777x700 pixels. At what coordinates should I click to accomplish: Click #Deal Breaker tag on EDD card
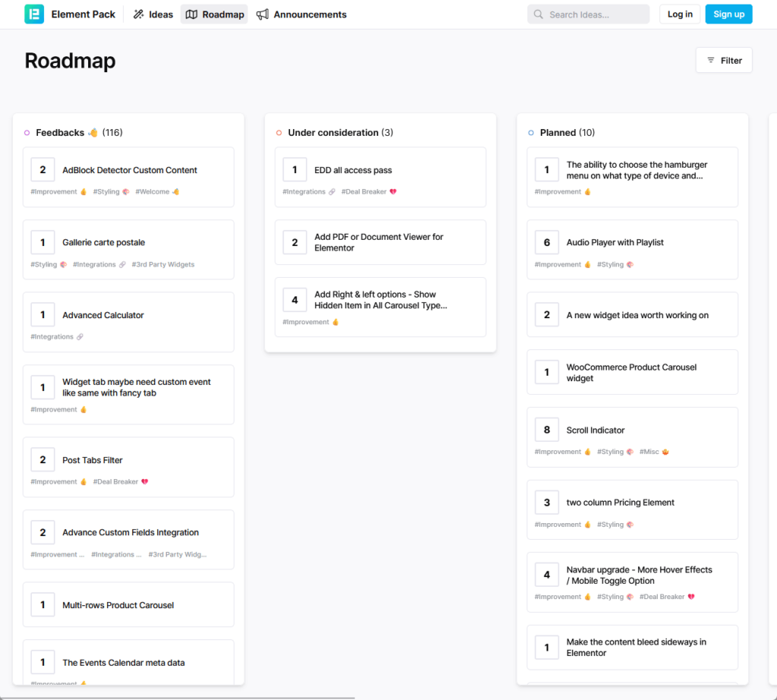(369, 192)
